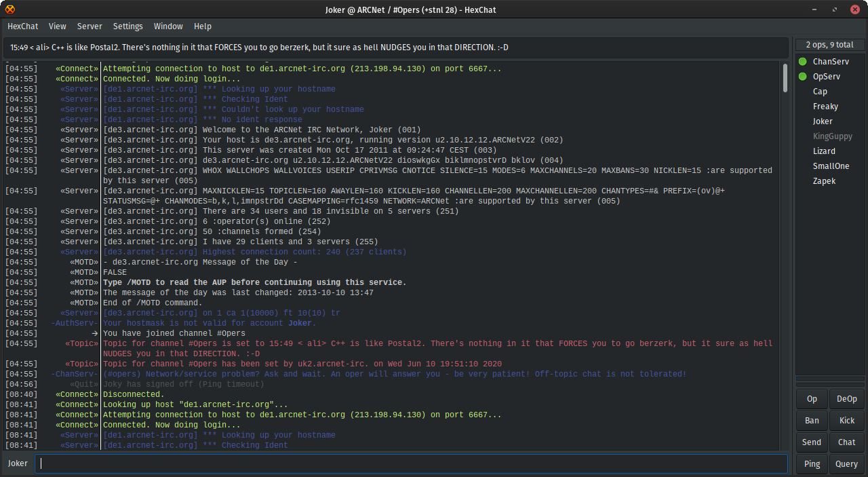
Task: Click the "You have joined channel #Opers" line
Action: (174, 333)
